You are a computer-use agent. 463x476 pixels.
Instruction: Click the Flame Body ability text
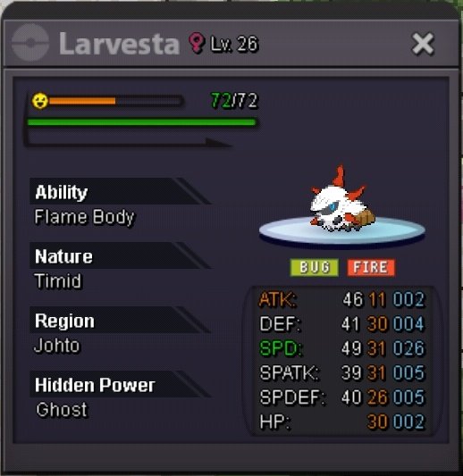point(84,217)
